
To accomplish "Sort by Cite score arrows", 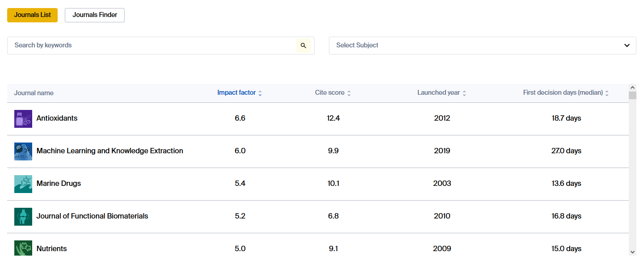I will pyautogui.click(x=349, y=93).
